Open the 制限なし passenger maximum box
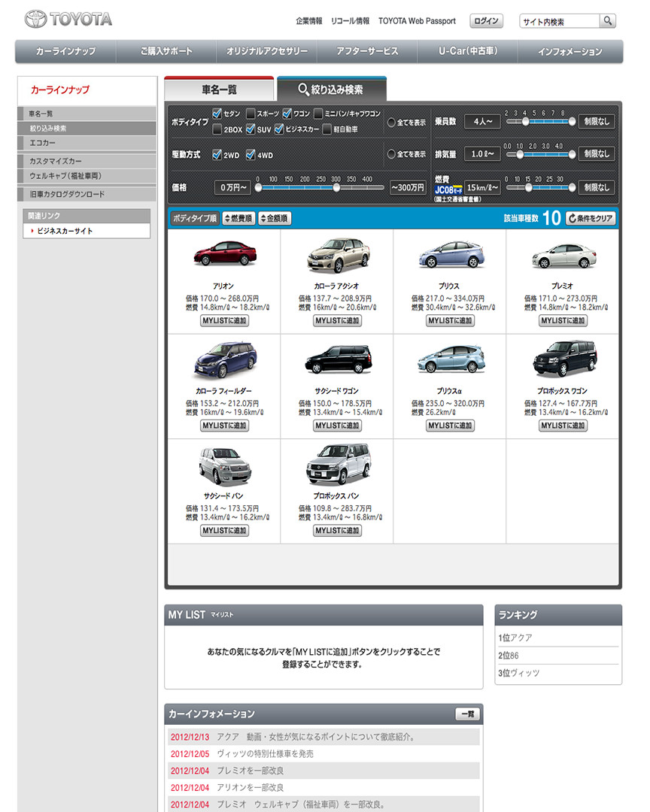The width and height of the screenshot is (650, 812). [597, 121]
